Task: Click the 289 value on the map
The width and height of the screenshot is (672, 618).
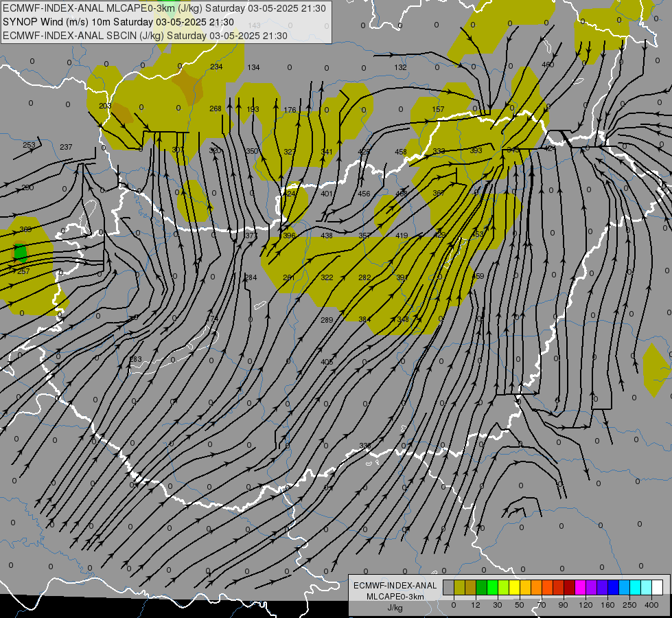Action: point(327,320)
